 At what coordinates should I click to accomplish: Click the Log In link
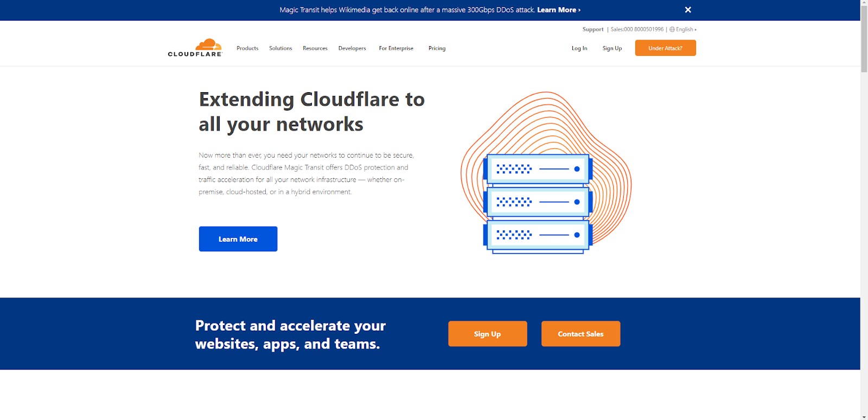(579, 48)
